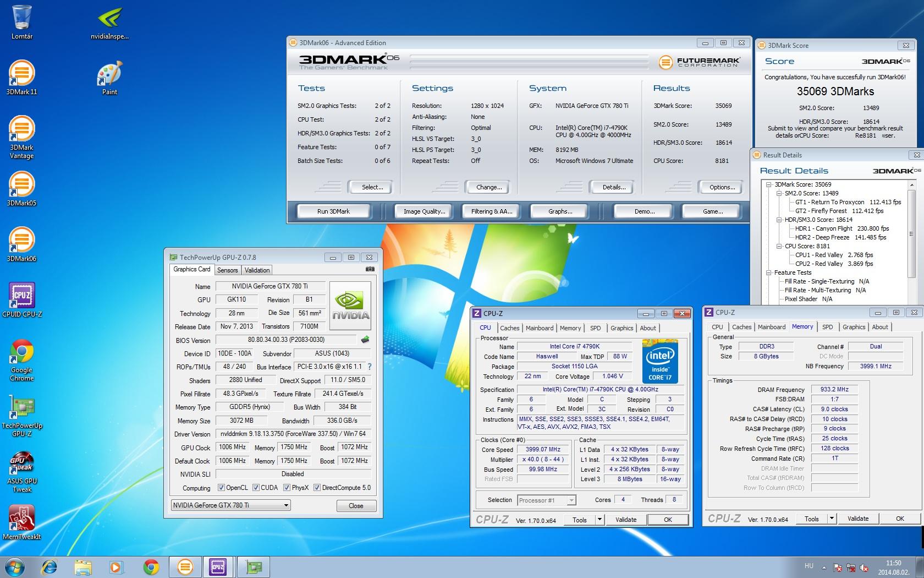Open the Tools dropdown arrow in CPU-Z Memory window
This screenshot has height=578, width=924.
pos(832,519)
